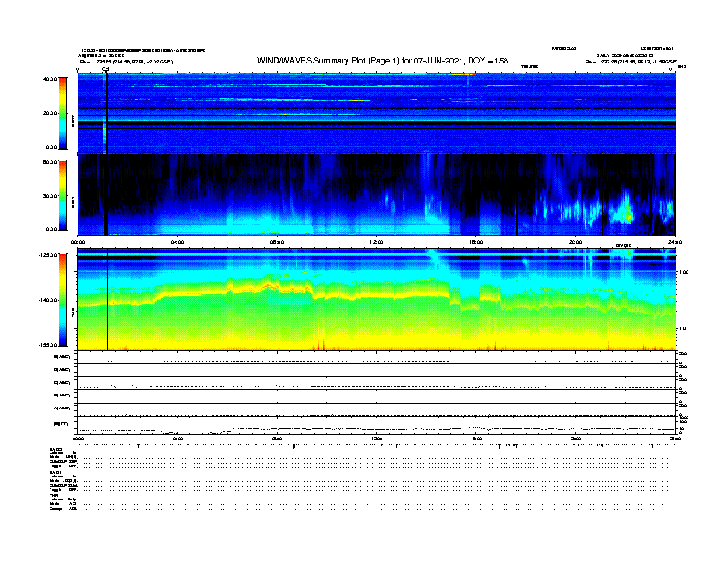Click the 30.00 label on the RAD1 color scale
The width and height of the screenshot is (728, 563).
(x=51, y=196)
